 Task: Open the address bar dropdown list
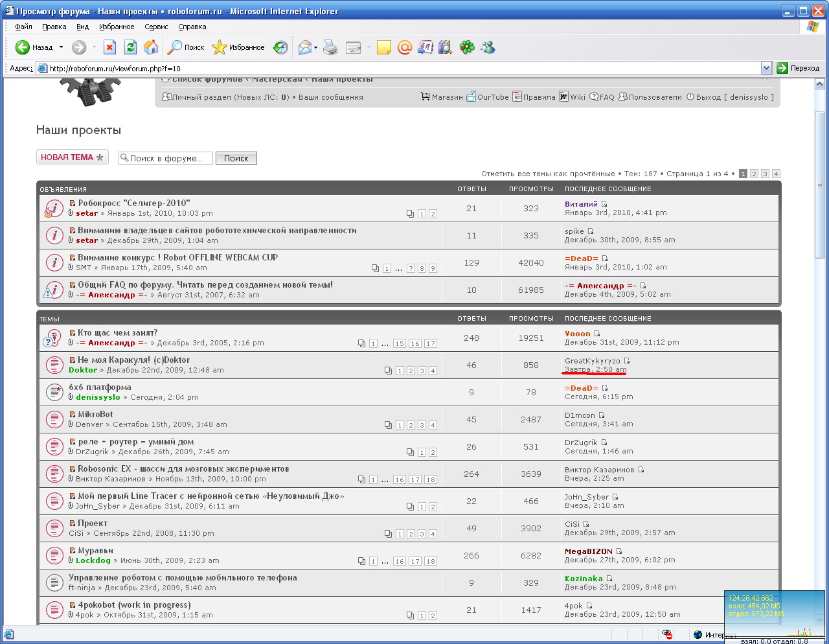pyautogui.click(x=766, y=68)
